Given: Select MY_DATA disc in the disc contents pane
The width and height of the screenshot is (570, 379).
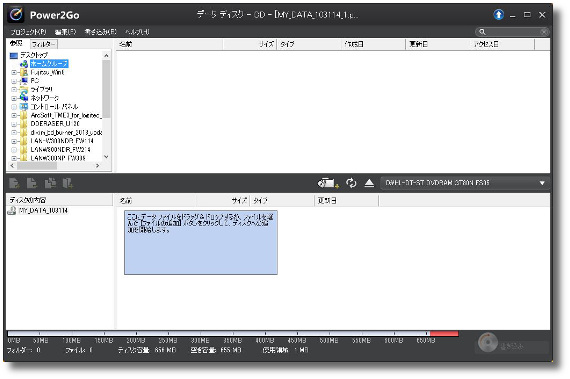Looking at the screenshot, I should point(43,210).
